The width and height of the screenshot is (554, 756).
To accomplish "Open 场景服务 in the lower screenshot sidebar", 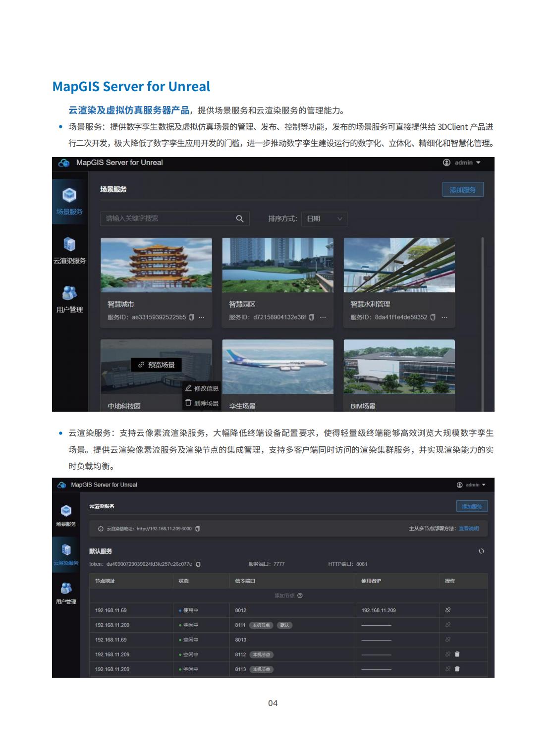I will (x=66, y=516).
